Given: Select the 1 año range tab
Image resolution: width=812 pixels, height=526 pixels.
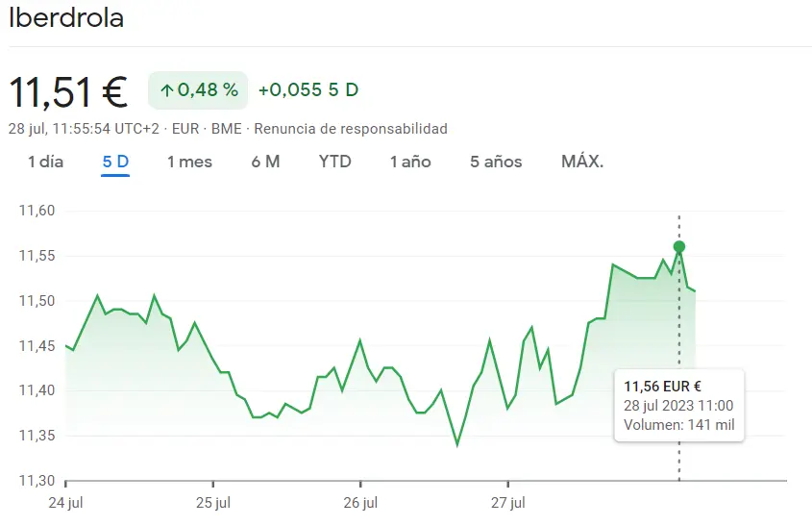Looking at the screenshot, I should (x=410, y=162).
